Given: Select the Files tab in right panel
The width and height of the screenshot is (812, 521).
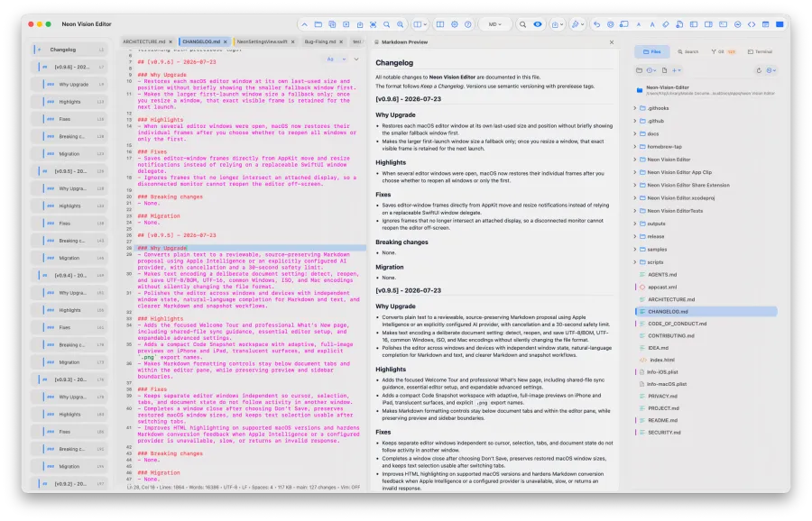Looking at the screenshot, I should 652,51.
